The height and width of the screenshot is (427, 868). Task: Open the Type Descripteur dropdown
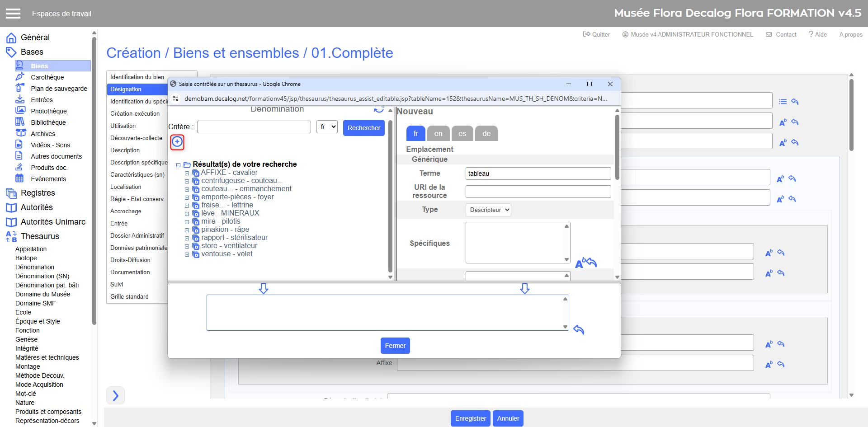(488, 210)
